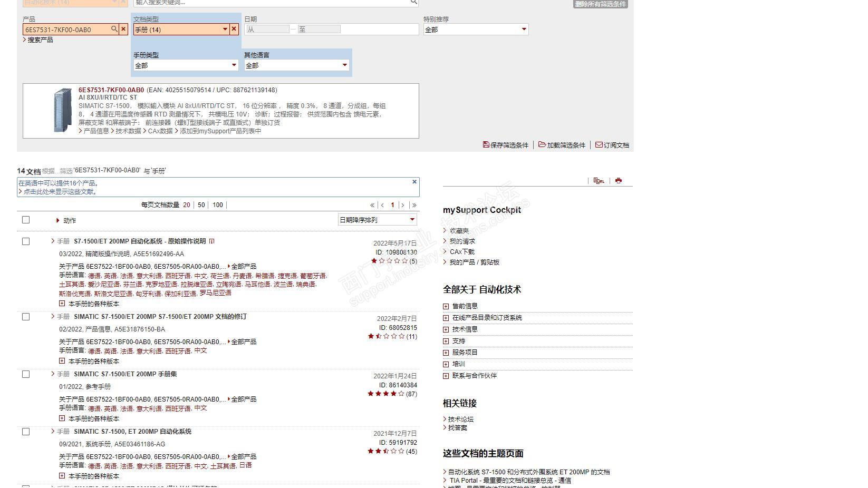Click the 加载筛选条件 load filter button

tap(562, 145)
